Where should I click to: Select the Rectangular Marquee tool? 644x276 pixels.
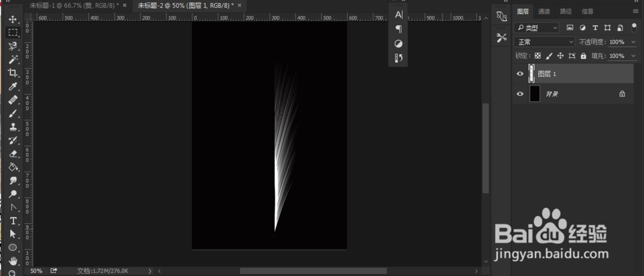[13, 33]
